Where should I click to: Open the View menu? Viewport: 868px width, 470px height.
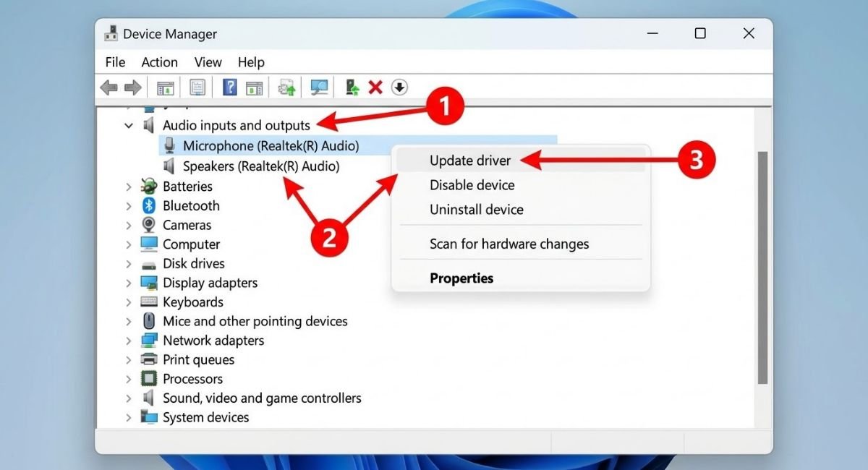pos(208,62)
